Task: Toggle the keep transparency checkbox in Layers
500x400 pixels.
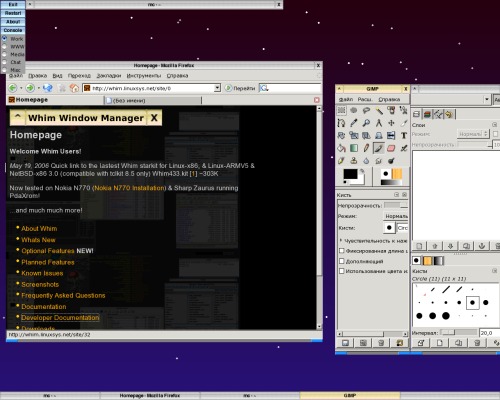Action: click(495, 134)
